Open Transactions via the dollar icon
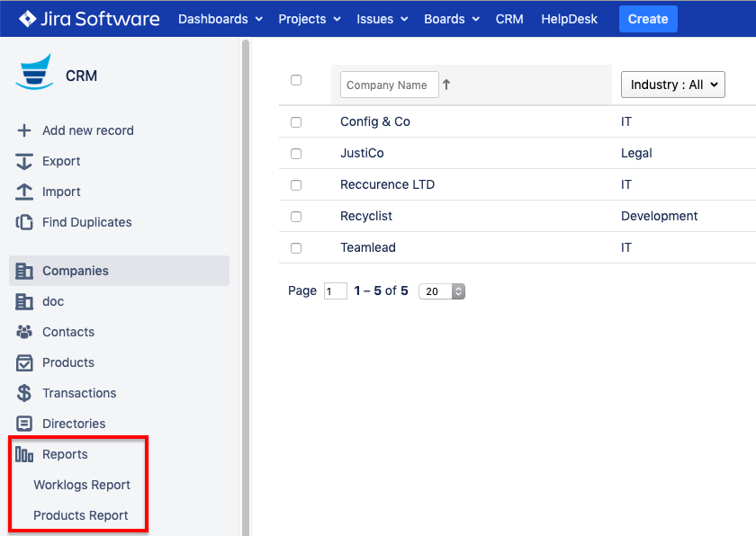Image resolution: width=756 pixels, height=536 pixels. (24, 393)
